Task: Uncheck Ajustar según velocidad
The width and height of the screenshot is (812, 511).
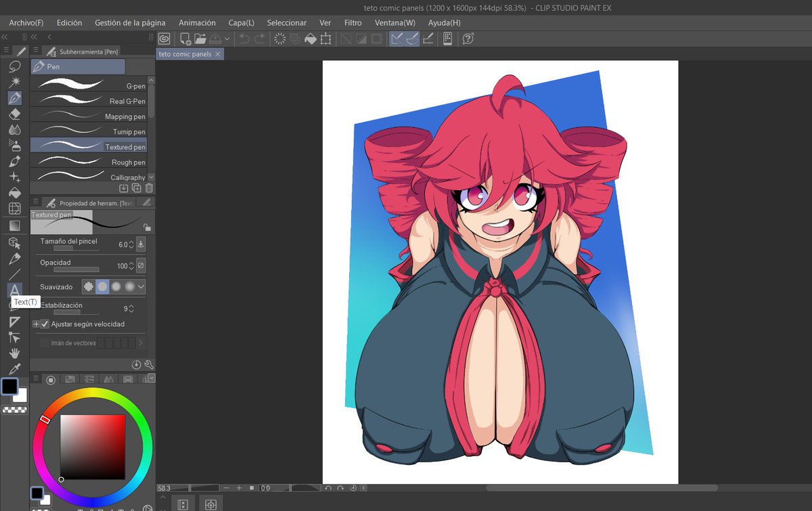Action: tap(45, 324)
